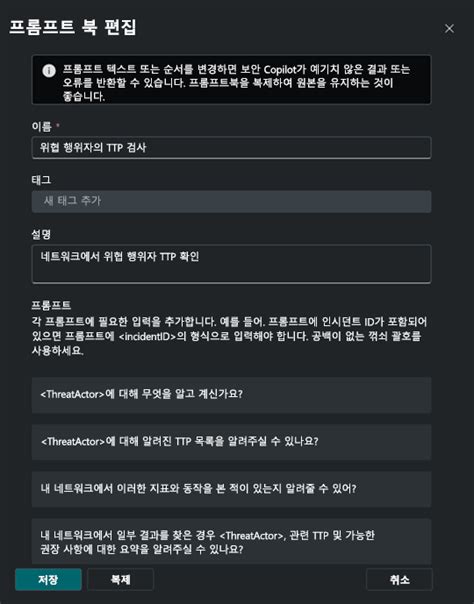Select the prompt listing known TTP 목록
The image size is (474, 604).
(x=231, y=442)
